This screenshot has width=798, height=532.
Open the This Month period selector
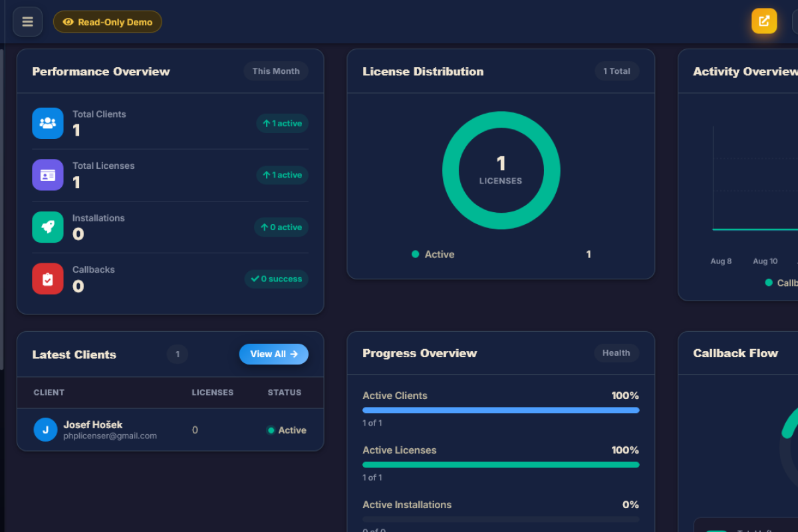coord(276,71)
